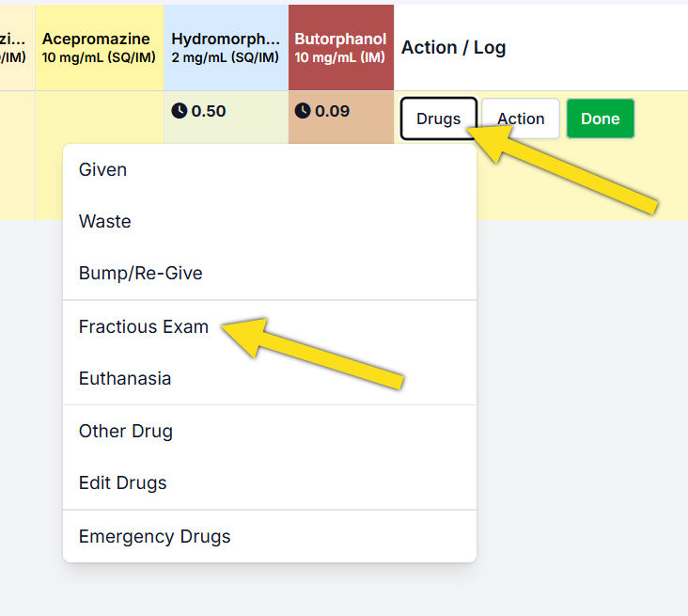This screenshot has height=616, width=688.
Task: Select Bump/Re-Give in the menu
Action: [141, 274]
